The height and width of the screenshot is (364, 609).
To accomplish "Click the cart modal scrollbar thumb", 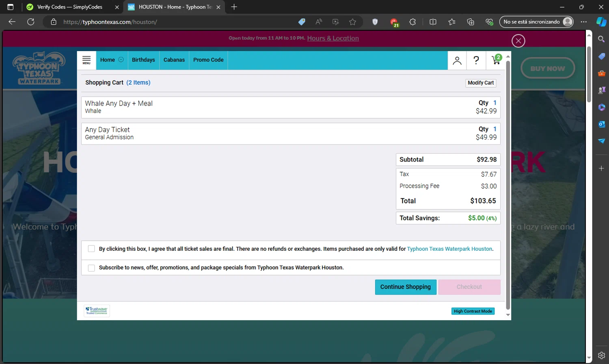I will point(508,185).
